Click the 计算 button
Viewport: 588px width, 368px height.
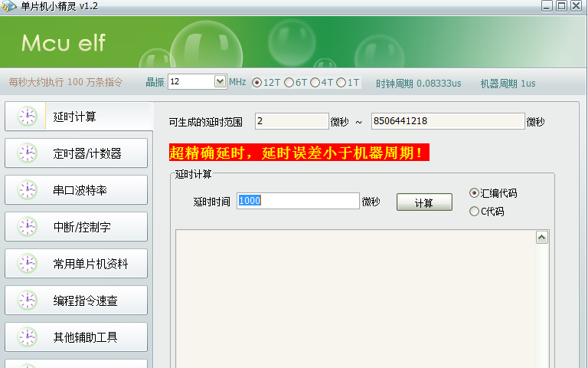(x=424, y=202)
